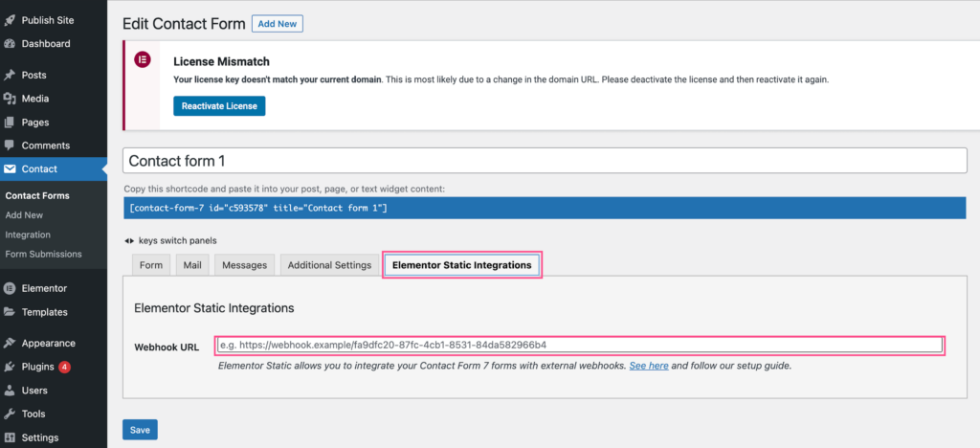
Task: Click the Contact form 1 title field
Action: point(545,161)
